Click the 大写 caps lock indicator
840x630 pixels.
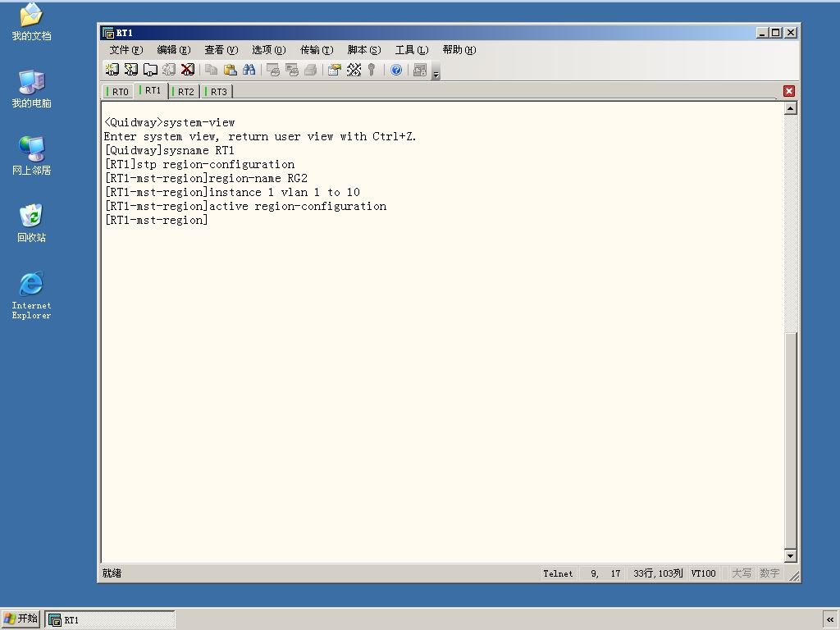[742, 573]
